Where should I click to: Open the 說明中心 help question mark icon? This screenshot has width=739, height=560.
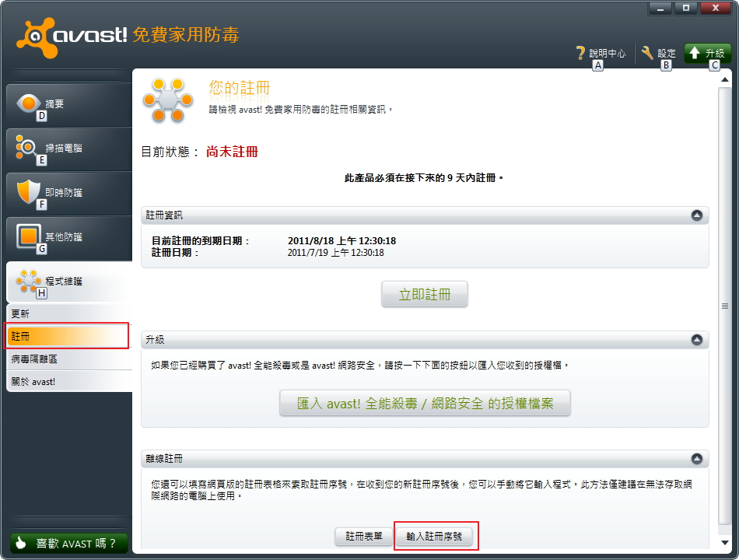point(580,53)
